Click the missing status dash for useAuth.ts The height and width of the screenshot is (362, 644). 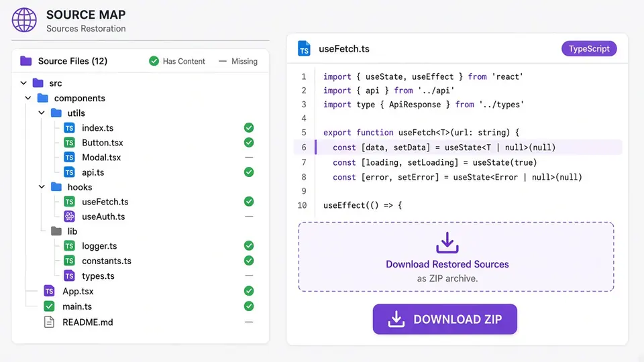click(x=249, y=217)
